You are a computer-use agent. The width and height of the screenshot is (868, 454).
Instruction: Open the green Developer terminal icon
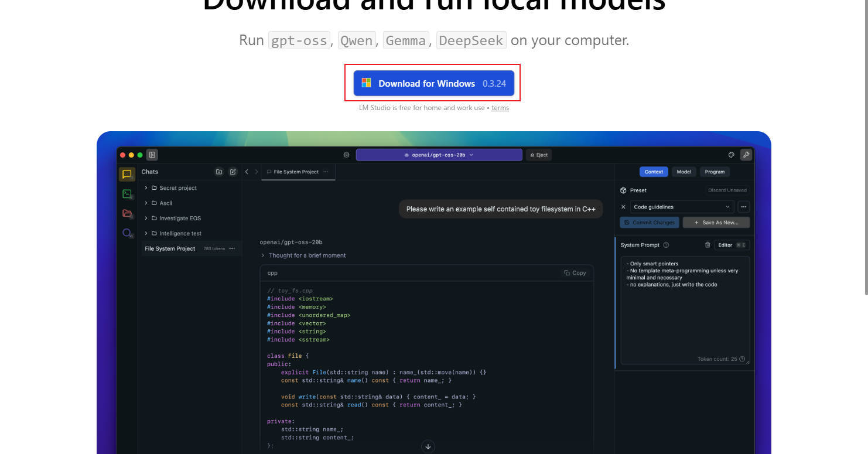127,194
